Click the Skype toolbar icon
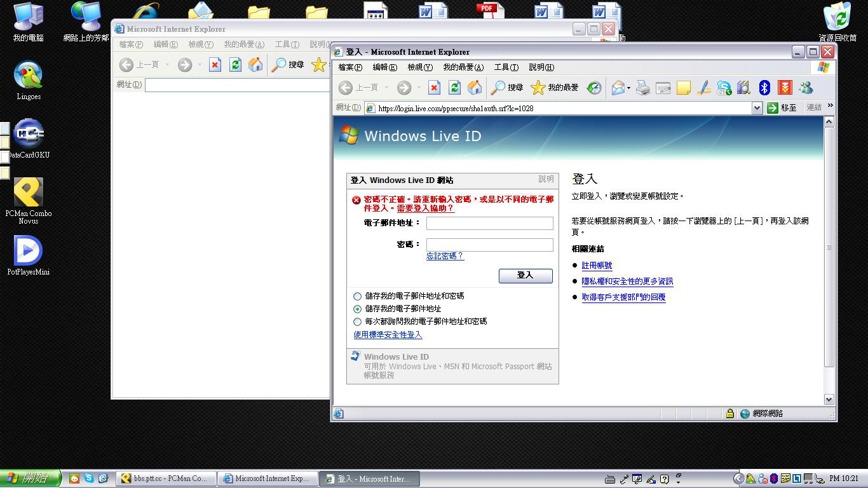The height and width of the screenshot is (488, 868). [724, 88]
